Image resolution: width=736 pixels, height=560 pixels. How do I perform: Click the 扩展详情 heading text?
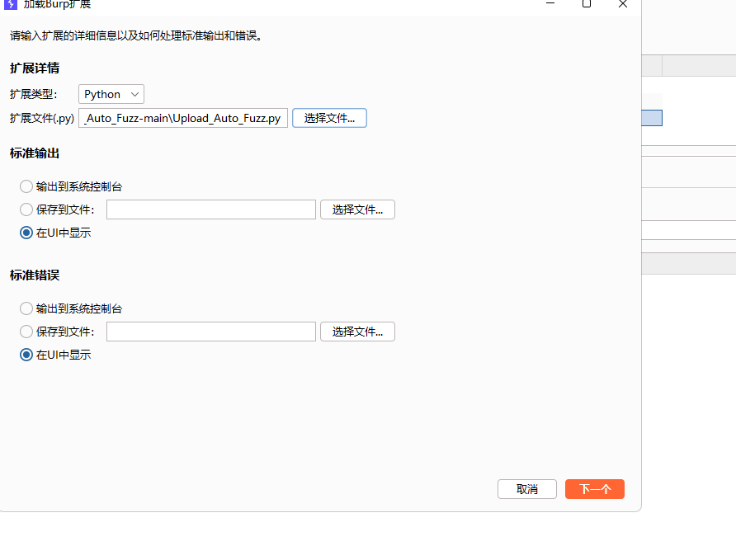pos(35,68)
